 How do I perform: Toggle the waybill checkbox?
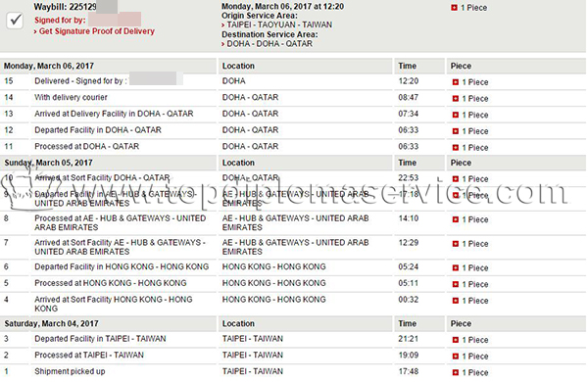pyautogui.click(x=15, y=21)
